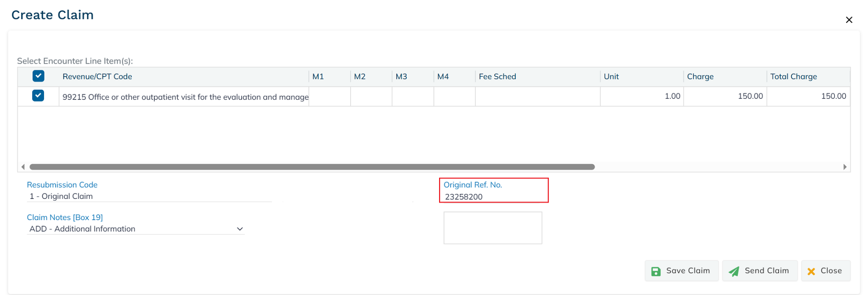Click the Unit cell showing 1.00
The width and height of the screenshot is (868, 295).
click(642, 96)
